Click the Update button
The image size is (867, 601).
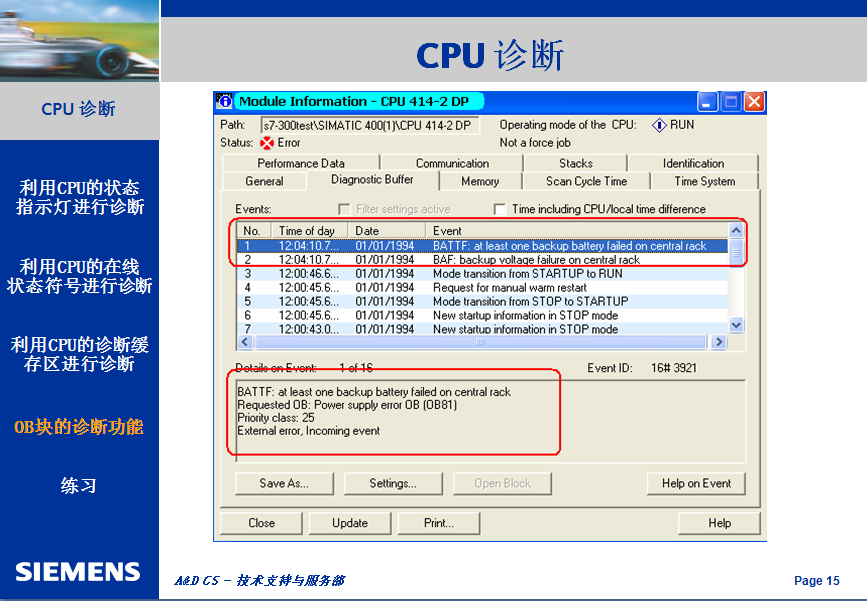click(x=350, y=523)
